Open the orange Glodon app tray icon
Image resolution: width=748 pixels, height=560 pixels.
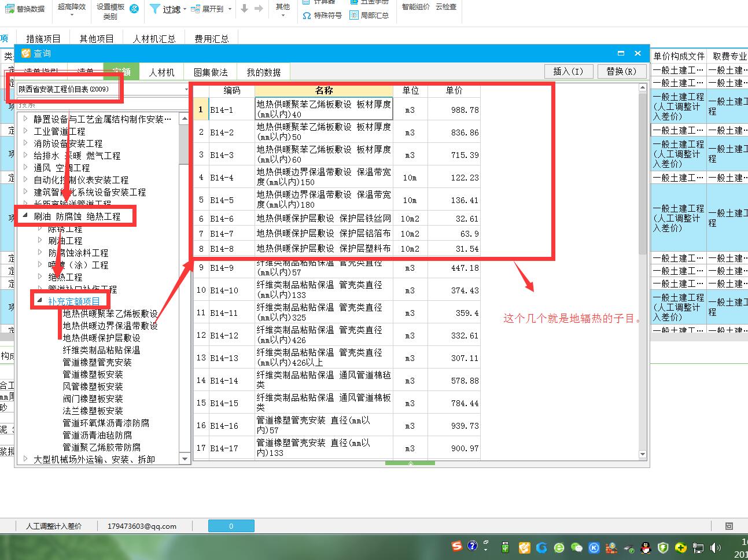tap(524, 547)
